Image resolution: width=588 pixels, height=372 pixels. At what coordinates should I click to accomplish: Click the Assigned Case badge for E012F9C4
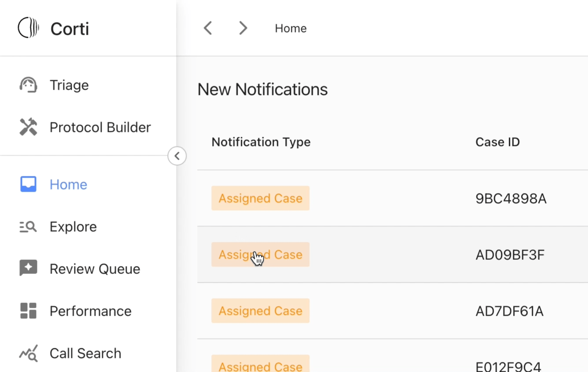click(x=260, y=365)
